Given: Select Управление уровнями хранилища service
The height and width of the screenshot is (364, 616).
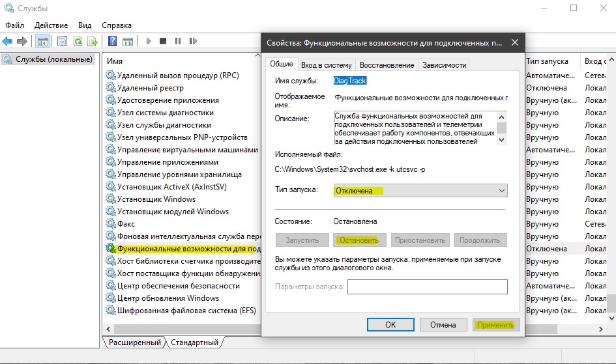Looking at the screenshot, I should 179,174.
